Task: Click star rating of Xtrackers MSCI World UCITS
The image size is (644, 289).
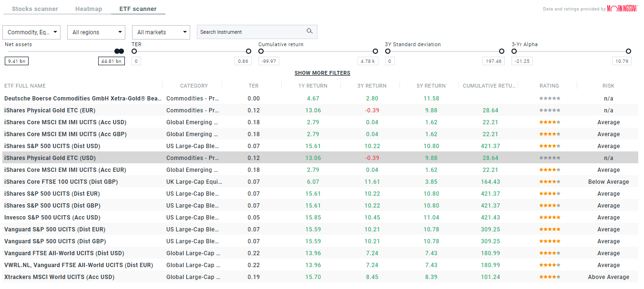Action: point(549,277)
